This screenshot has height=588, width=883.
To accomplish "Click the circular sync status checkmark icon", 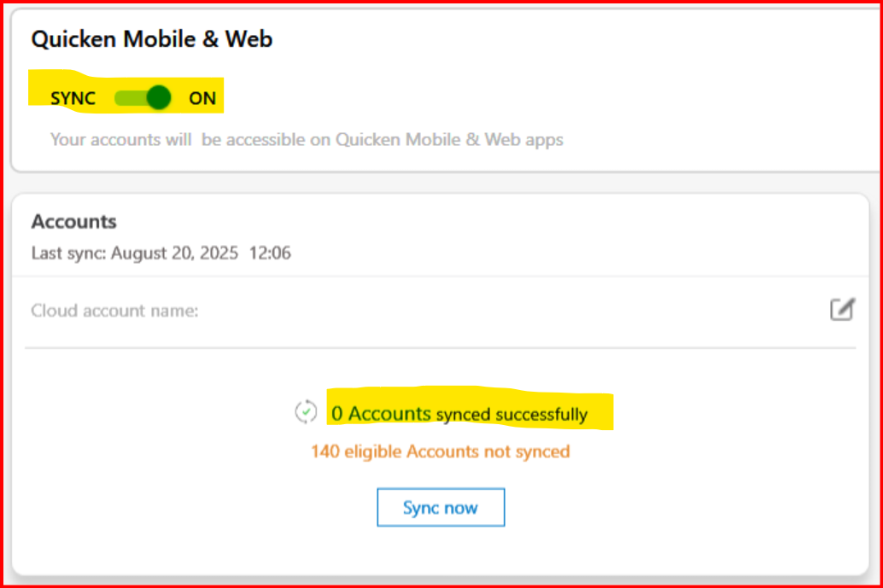I will (306, 412).
